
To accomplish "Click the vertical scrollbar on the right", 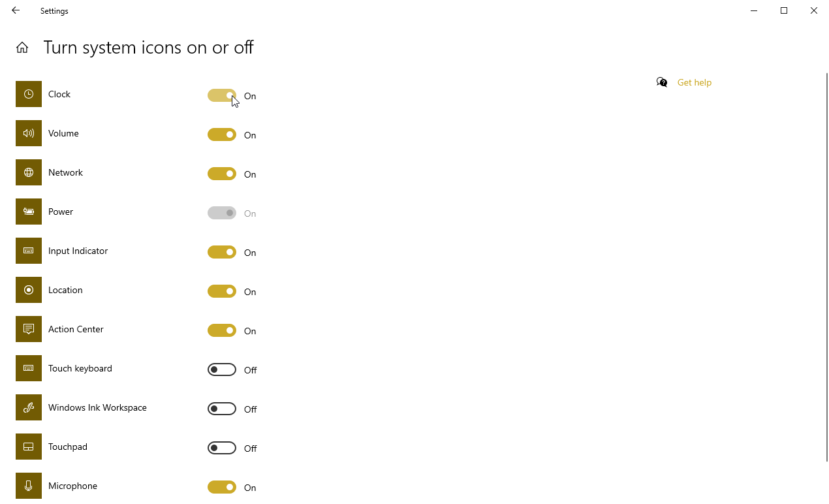I will click(x=826, y=268).
